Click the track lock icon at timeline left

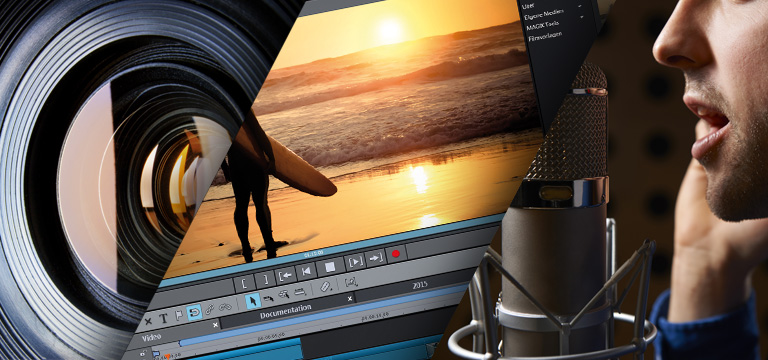click(x=144, y=352)
